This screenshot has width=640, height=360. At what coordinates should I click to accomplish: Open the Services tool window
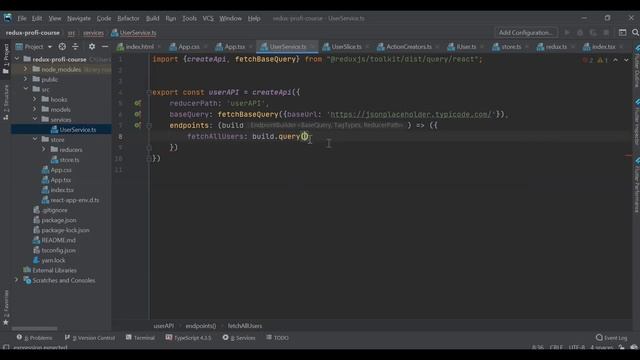pyautogui.click(x=239, y=338)
